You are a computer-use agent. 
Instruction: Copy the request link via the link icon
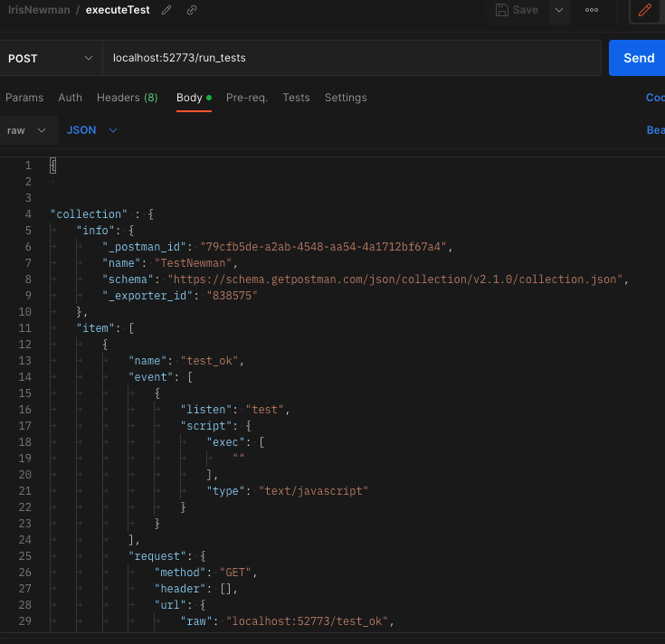[x=191, y=11]
